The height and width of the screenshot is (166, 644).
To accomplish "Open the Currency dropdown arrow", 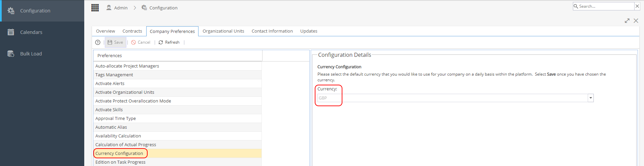I will coord(590,98).
